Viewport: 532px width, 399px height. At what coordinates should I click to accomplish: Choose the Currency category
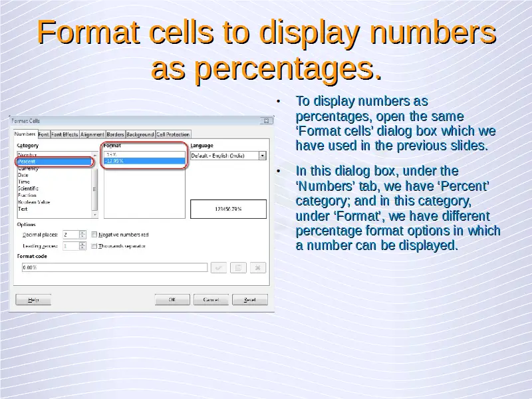(55, 168)
